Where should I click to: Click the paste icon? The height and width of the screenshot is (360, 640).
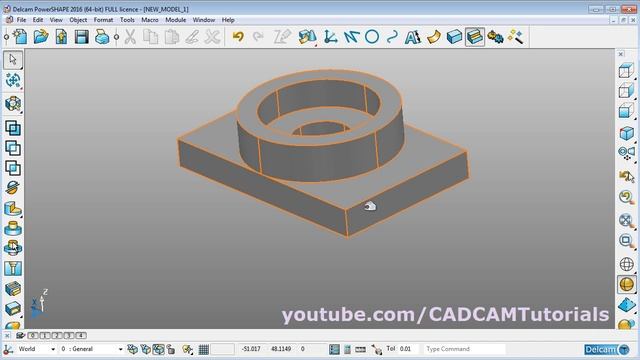(171, 37)
